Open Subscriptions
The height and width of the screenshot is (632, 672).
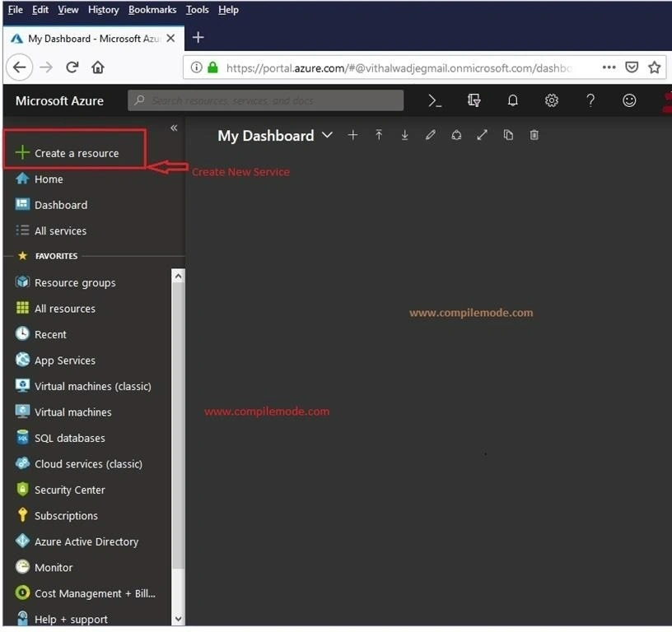point(56,515)
